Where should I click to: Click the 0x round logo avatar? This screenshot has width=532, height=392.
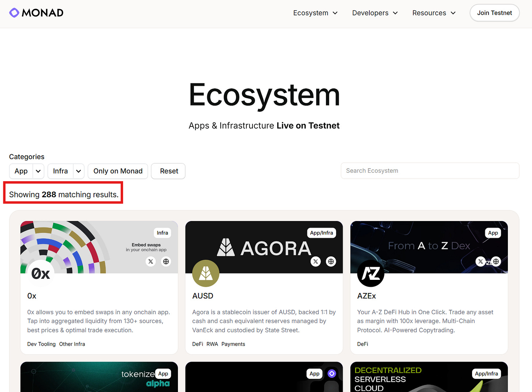pos(41,273)
